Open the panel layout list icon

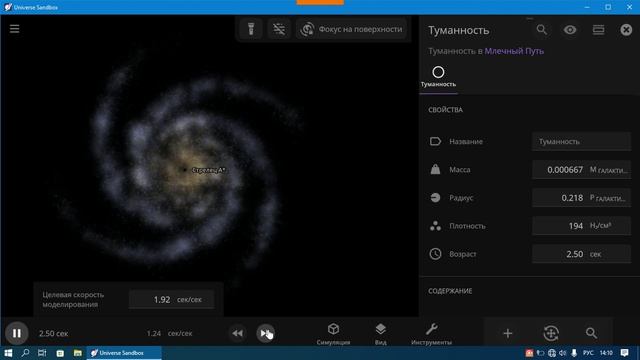click(x=598, y=29)
